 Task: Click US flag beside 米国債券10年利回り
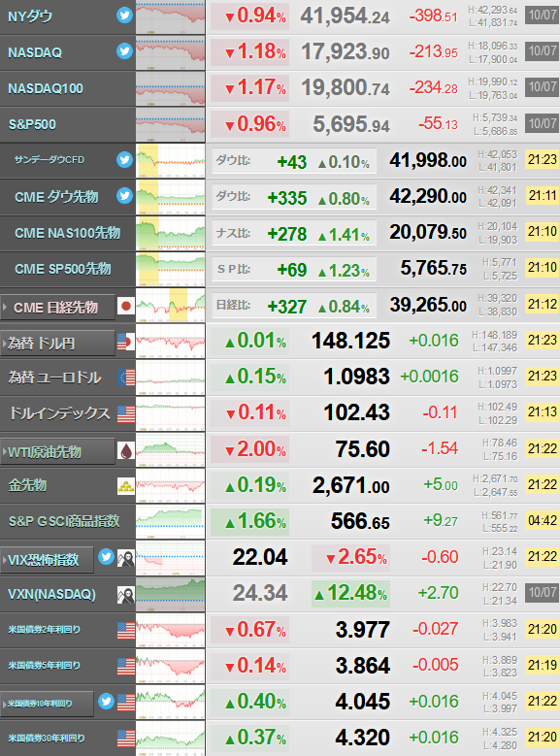[x=126, y=703]
